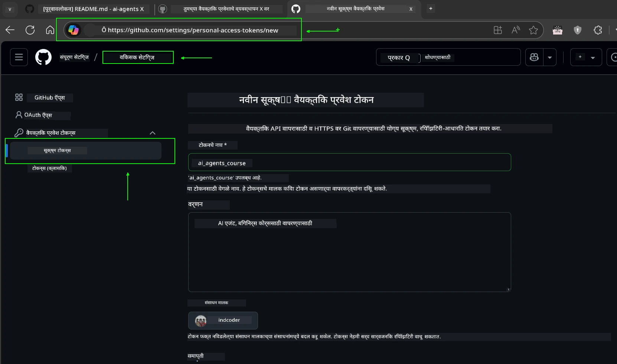
Task: Click the tracking prevention shield icon
Action: pos(578,30)
